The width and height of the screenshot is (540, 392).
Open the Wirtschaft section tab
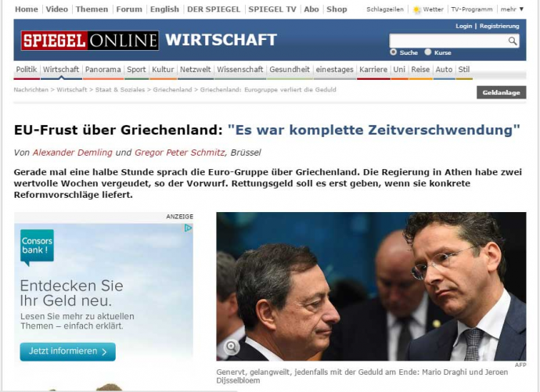61,70
